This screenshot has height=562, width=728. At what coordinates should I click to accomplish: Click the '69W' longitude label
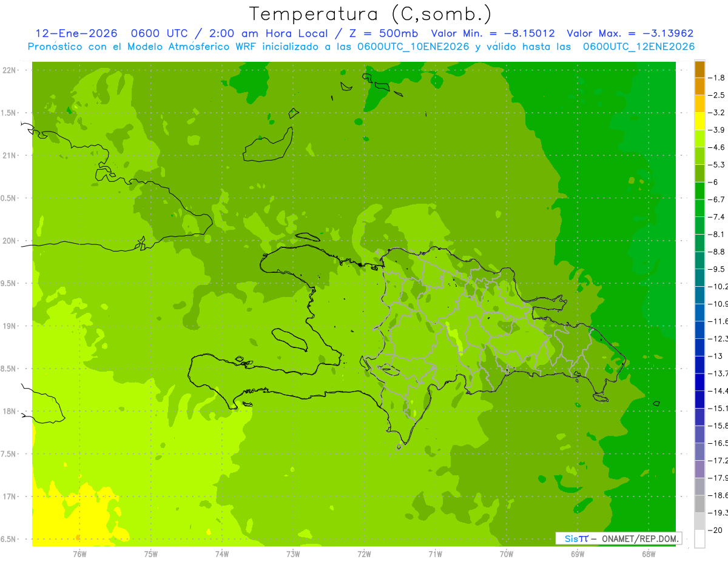click(x=578, y=554)
